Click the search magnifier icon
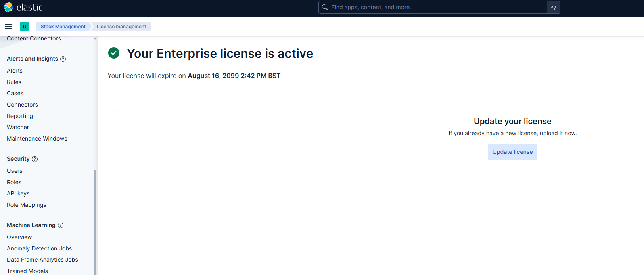Viewport: 644px width, 275px height. [x=325, y=7]
